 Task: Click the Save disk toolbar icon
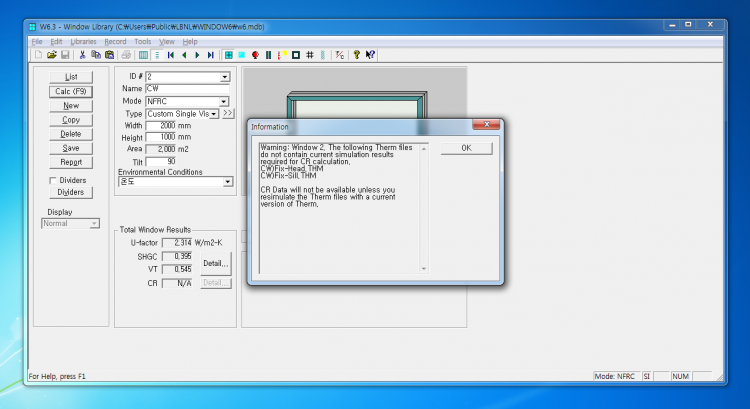click(x=64, y=55)
